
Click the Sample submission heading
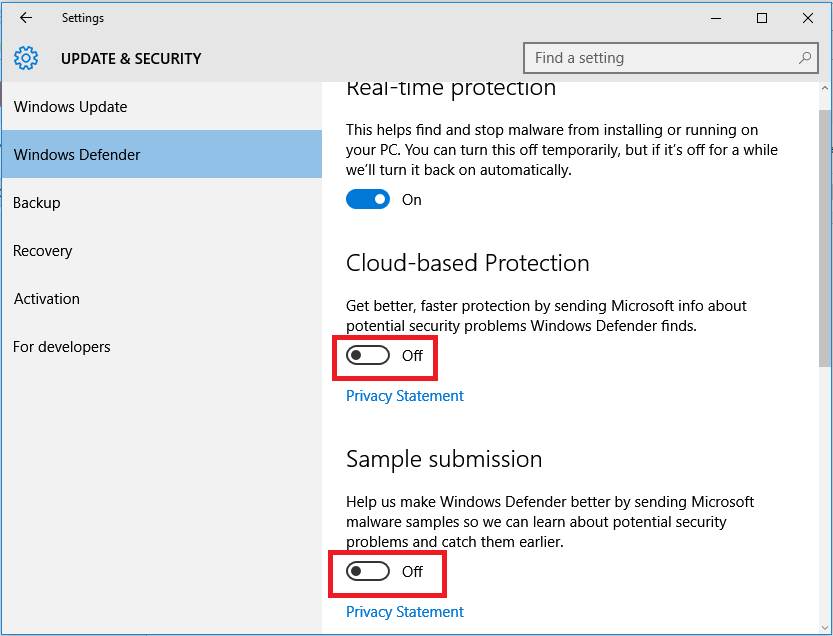(x=444, y=459)
